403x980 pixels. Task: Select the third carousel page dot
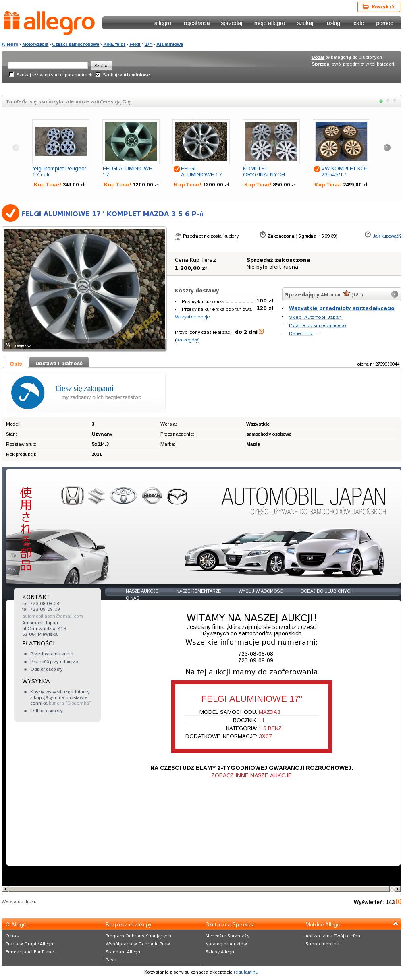pos(395,101)
